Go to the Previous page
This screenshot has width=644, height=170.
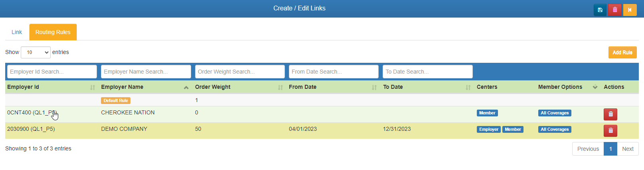coord(588,149)
